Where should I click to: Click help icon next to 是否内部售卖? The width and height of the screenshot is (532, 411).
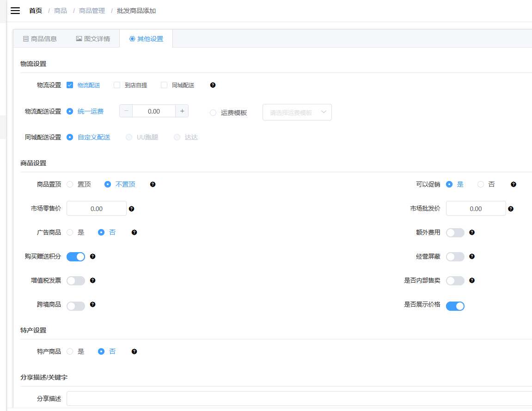(472, 280)
